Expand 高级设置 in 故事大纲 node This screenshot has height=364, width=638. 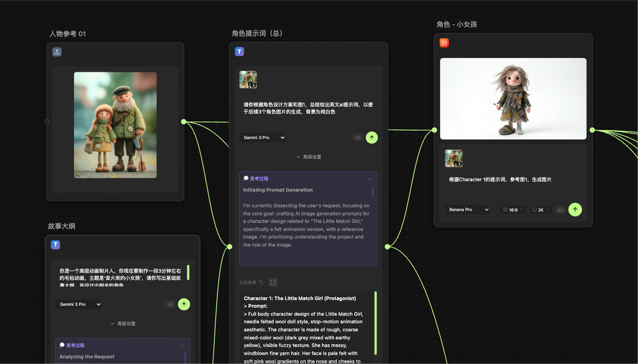(123, 324)
